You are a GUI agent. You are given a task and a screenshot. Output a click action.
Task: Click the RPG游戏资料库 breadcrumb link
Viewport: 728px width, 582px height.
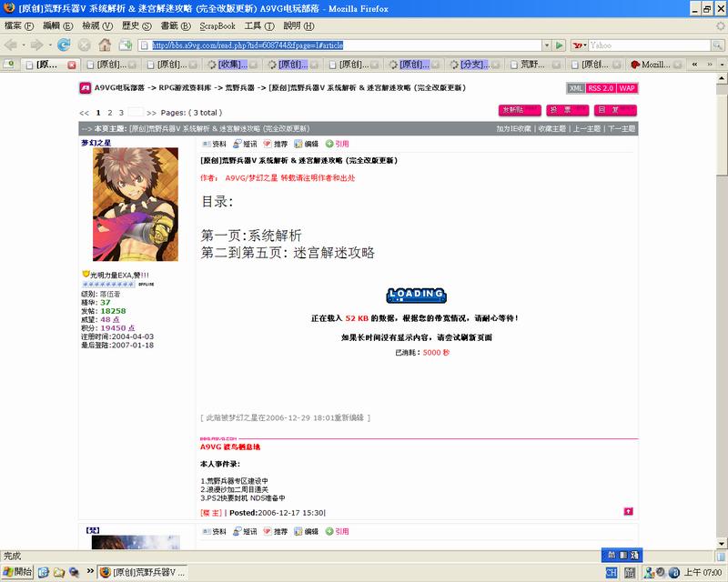[x=185, y=87]
